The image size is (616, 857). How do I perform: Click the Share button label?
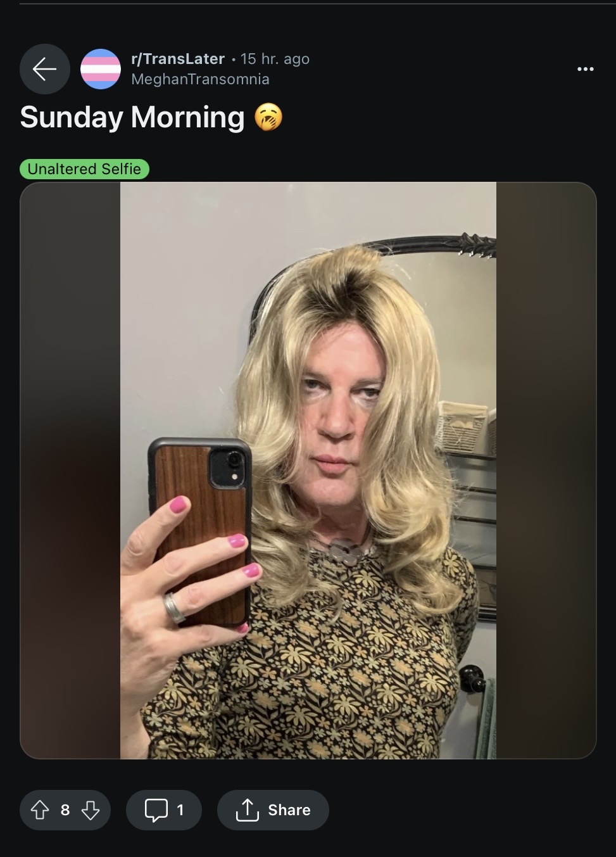pos(289,810)
